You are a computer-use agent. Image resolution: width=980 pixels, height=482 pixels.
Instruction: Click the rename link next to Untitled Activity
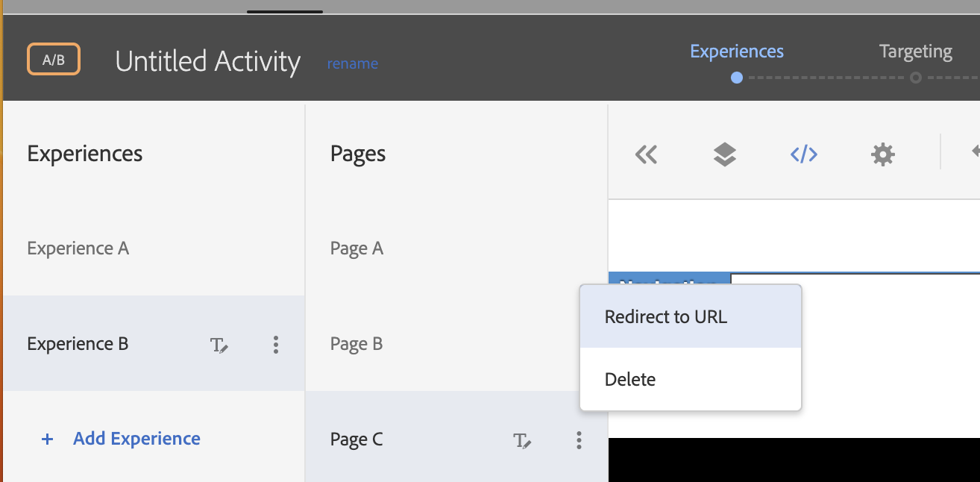coord(353,63)
